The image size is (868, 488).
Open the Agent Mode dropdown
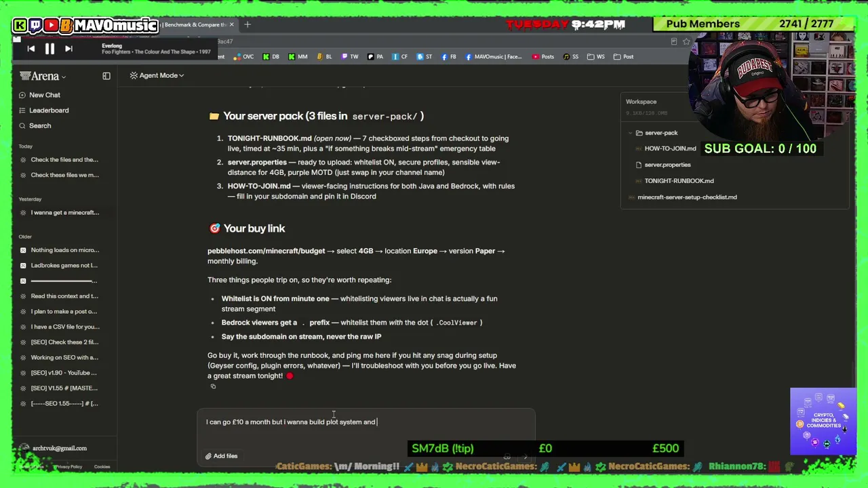[157, 75]
